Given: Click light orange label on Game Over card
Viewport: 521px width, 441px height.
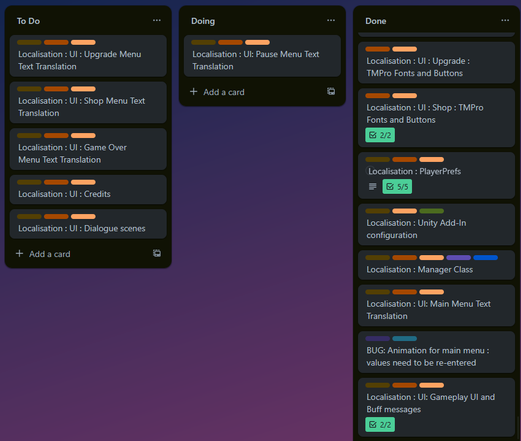Looking at the screenshot, I should tap(83, 136).
